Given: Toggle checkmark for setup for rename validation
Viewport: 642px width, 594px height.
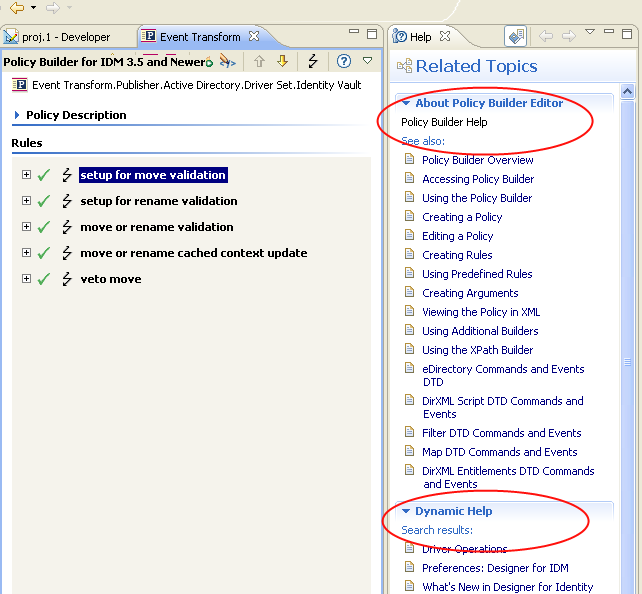Looking at the screenshot, I should pos(44,201).
